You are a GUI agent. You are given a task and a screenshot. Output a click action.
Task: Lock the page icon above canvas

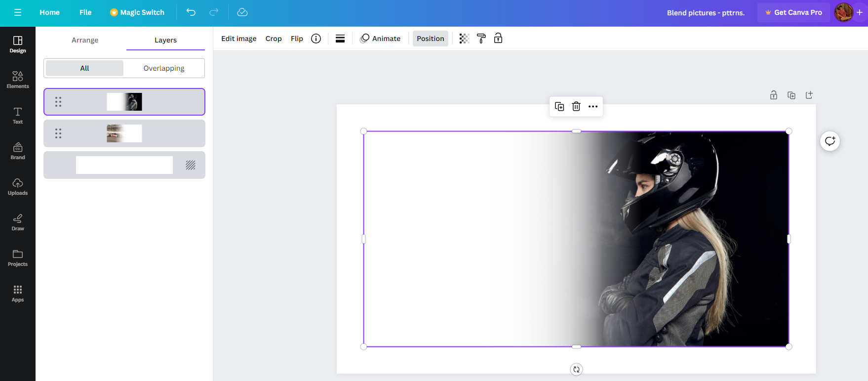pos(774,95)
